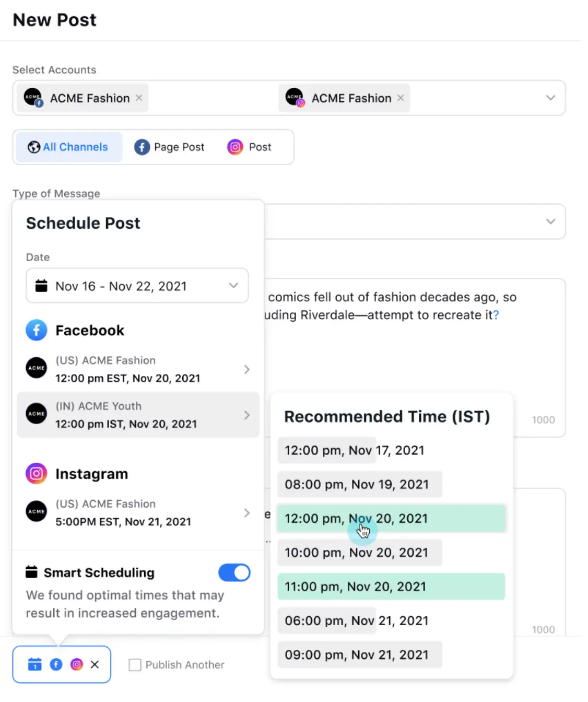Image resolution: width=588 pixels, height=702 pixels.
Task: Remove the Instagram ACME Fashion account chip
Action: (x=401, y=98)
